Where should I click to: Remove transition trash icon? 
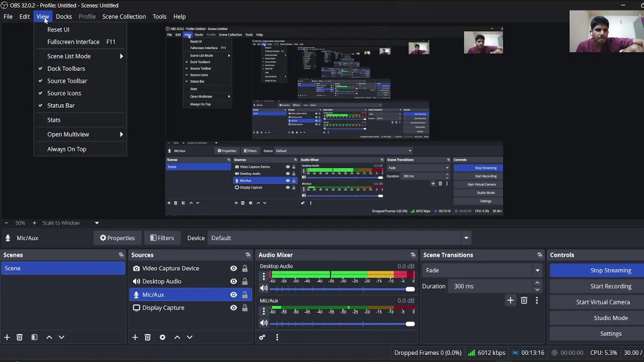pyautogui.click(x=524, y=301)
